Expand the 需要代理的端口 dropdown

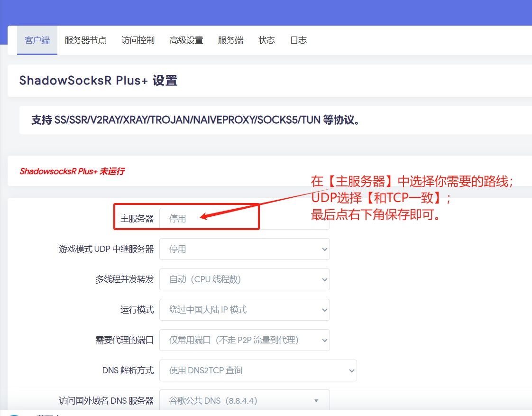point(244,340)
